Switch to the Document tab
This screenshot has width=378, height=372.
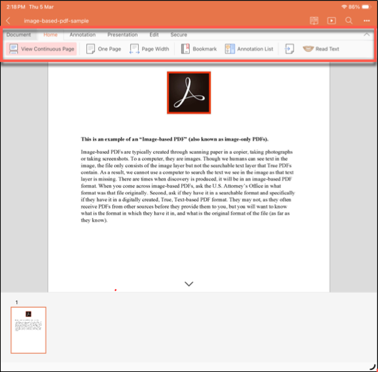coord(19,35)
